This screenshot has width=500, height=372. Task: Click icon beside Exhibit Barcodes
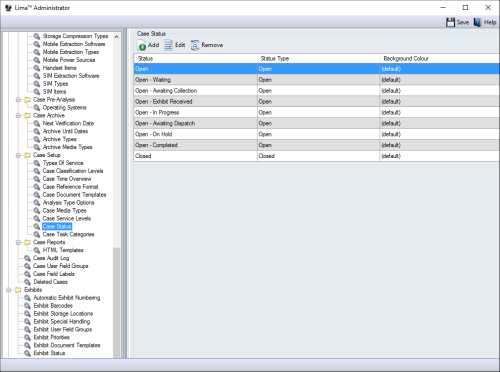(x=27, y=306)
